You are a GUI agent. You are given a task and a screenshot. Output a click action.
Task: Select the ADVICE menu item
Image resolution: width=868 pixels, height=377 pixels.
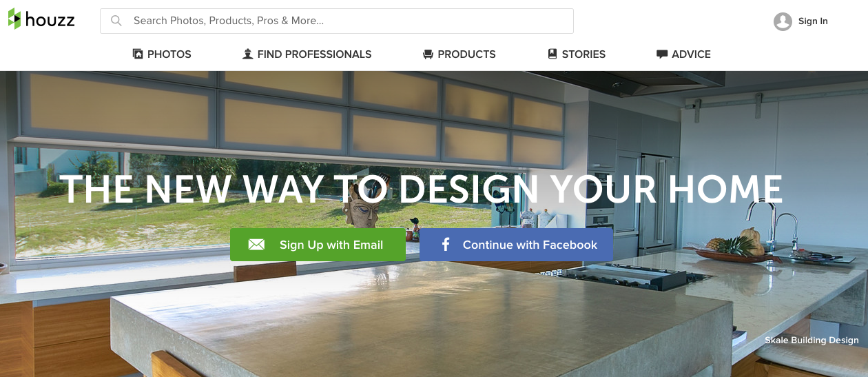[683, 54]
